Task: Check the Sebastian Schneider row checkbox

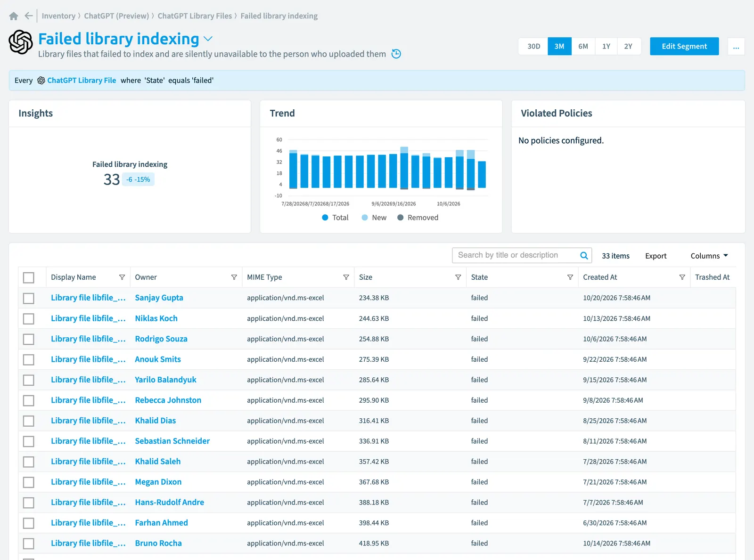Action: click(x=29, y=441)
